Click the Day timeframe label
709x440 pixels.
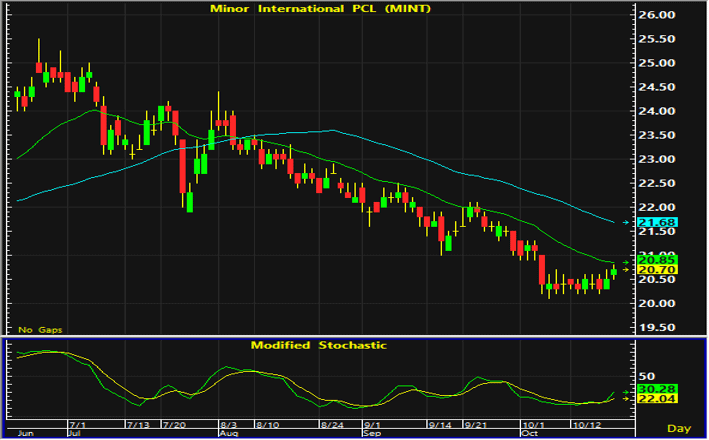tap(679, 428)
